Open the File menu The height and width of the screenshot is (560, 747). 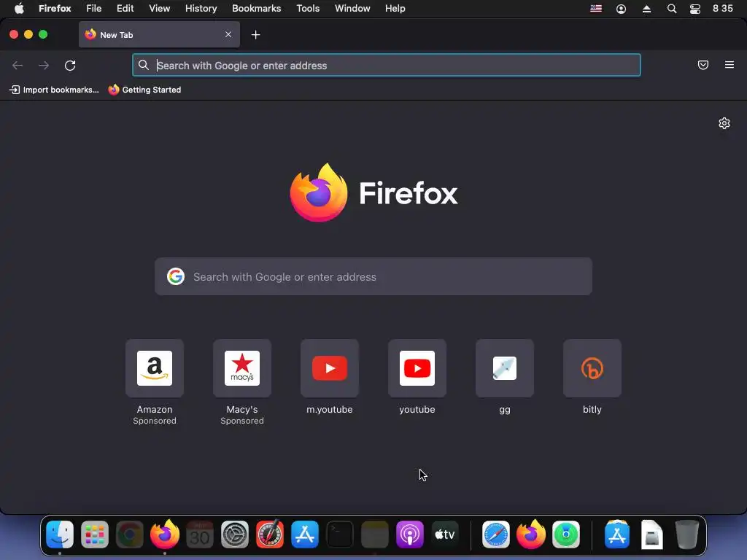pyautogui.click(x=94, y=9)
